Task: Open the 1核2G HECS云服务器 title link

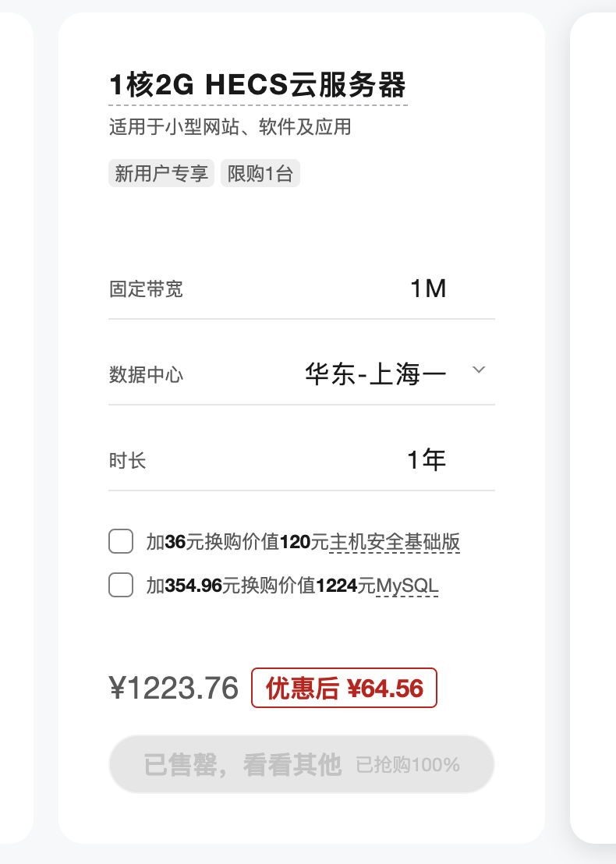Action: pos(258,86)
